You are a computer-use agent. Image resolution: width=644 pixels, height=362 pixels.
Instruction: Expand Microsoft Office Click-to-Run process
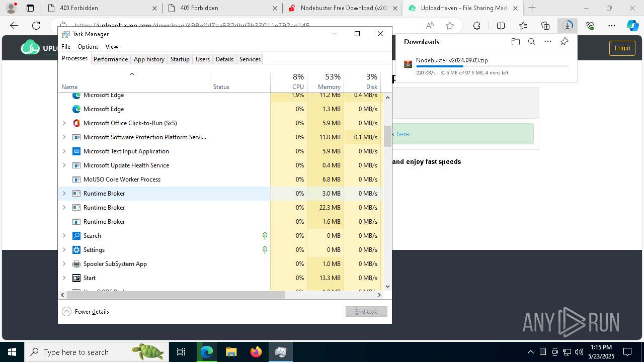coord(64,123)
